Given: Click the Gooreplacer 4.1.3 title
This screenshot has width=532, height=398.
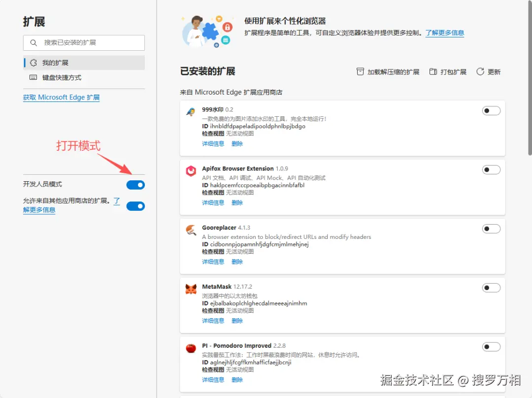Looking at the screenshot, I should coord(226,228).
